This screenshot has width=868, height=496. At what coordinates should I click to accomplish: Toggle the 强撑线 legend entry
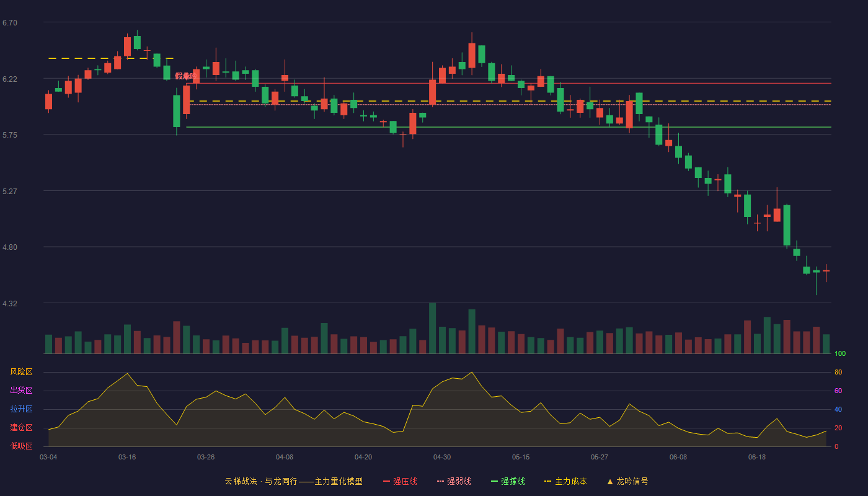click(x=508, y=481)
